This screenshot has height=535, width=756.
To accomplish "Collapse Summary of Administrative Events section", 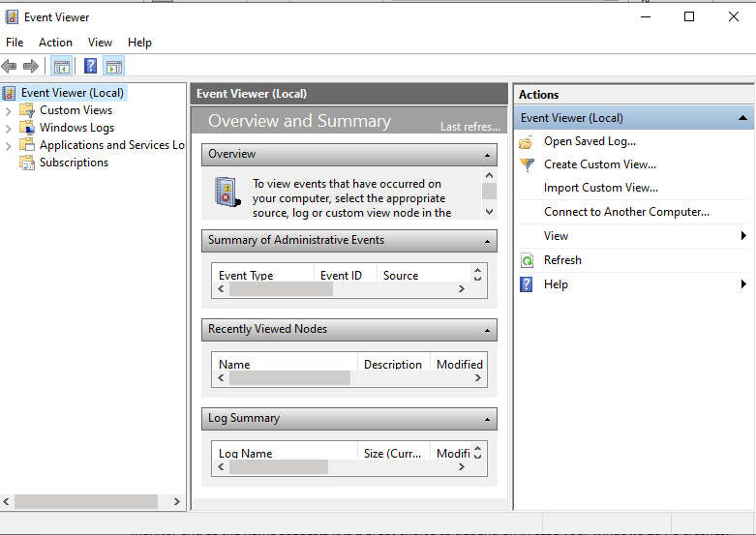I will tap(487, 241).
